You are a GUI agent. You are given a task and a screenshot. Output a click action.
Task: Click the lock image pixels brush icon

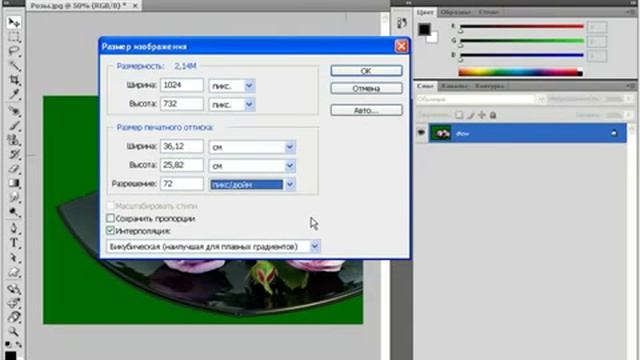click(x=471, y=116)
